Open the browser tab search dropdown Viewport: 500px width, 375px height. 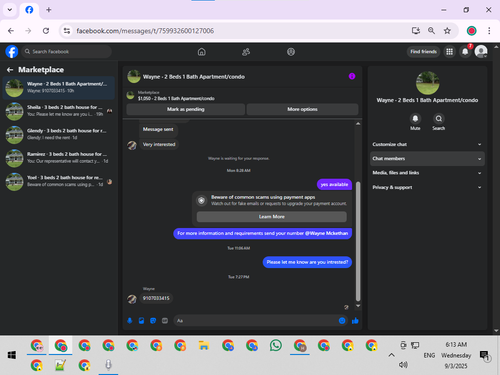click(10, 10)
